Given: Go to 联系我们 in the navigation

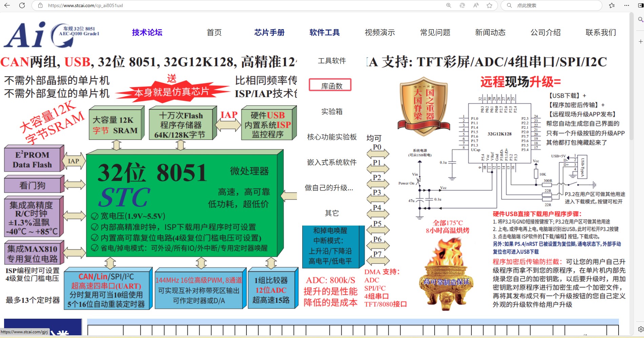Looking at the screenshot, I should click(601, 33).
